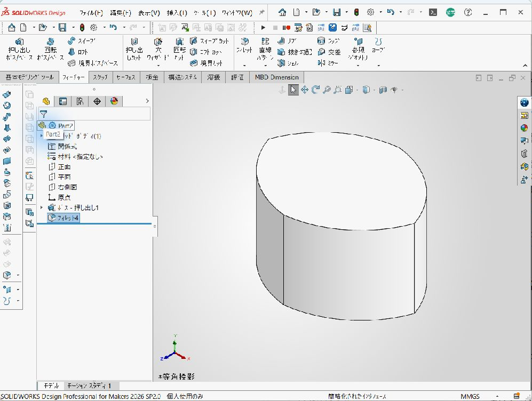Switch to the PropertyManager tab icon
The image size is (532, 401).
[63, 101]
